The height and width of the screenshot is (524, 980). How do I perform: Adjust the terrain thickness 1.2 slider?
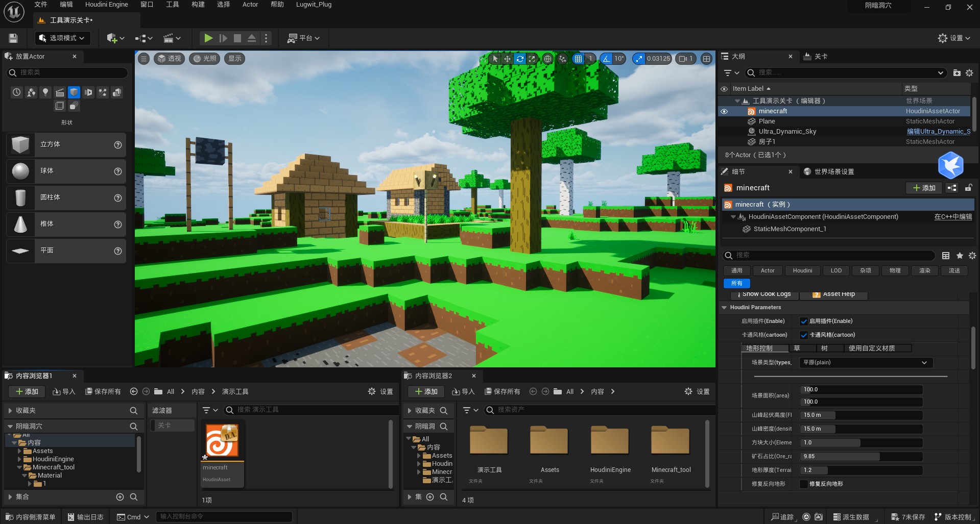point(861,470)
